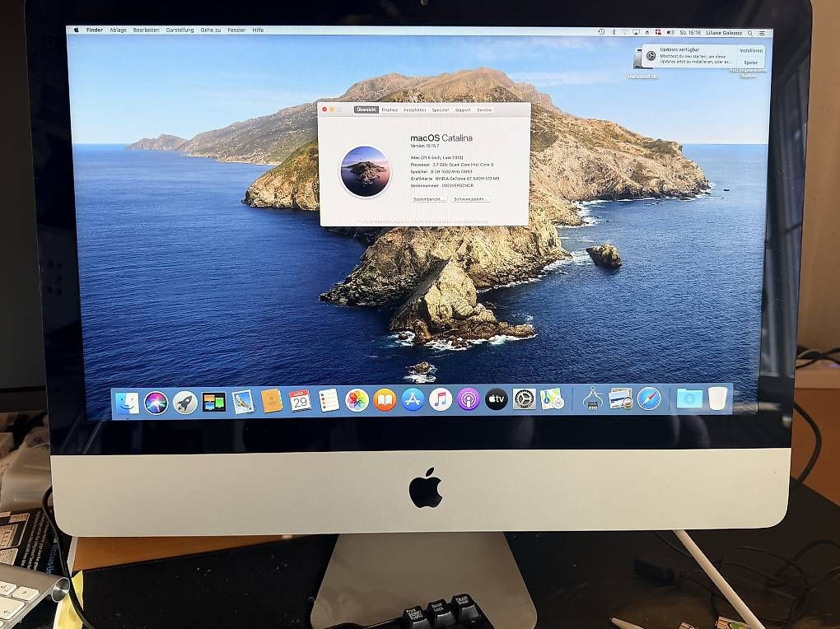
Task: Open the Downloads folder in Dock
Action: click(689, 398)
